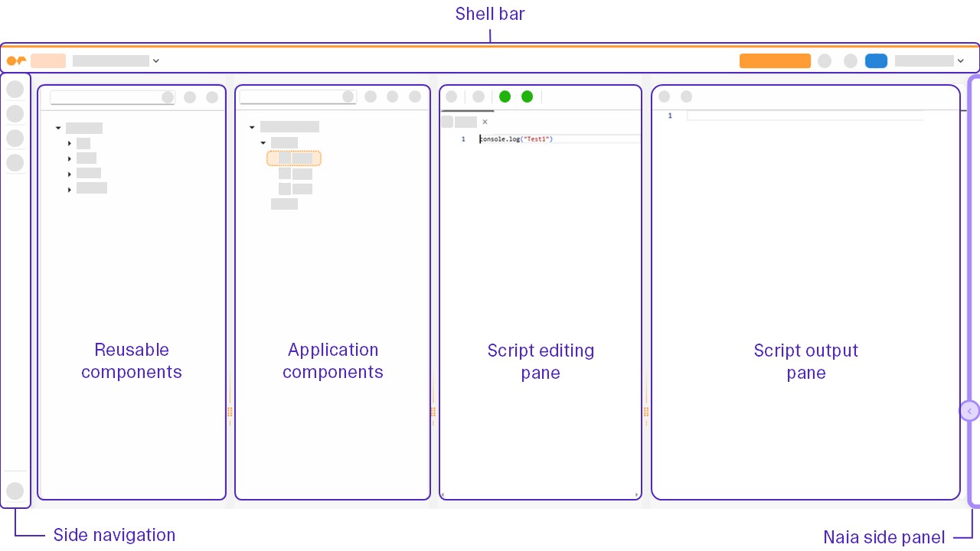This screenshot has width=980, height=551.
Task: Click the second green icon in script editing toolbar
Action: 528,96
